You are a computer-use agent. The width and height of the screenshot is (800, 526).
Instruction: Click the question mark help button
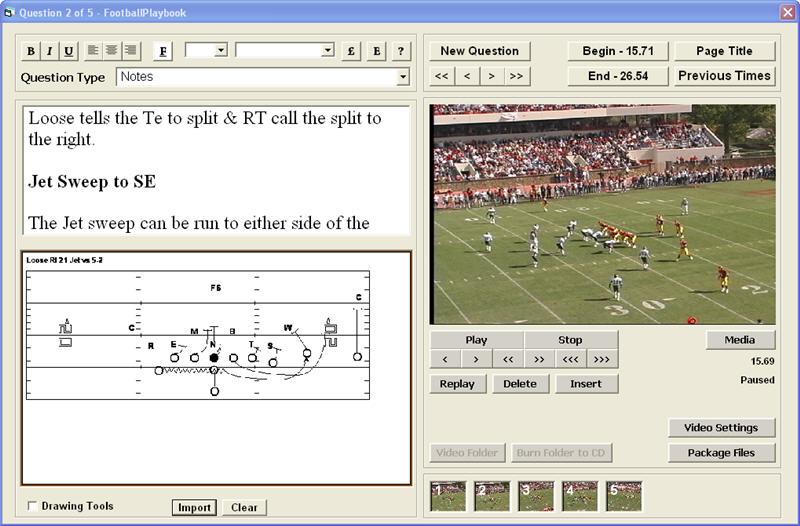tap(401, 51)
